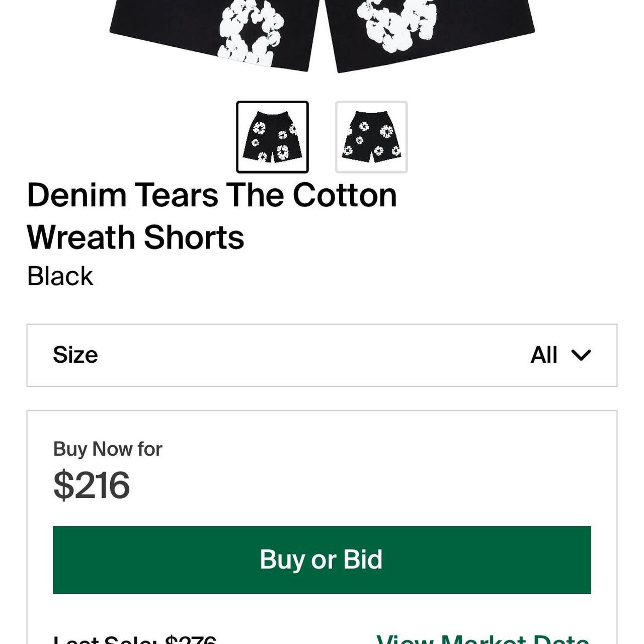Click the $216 Buy Now price
Screen dimensions: 644x644
click(92, 485)
